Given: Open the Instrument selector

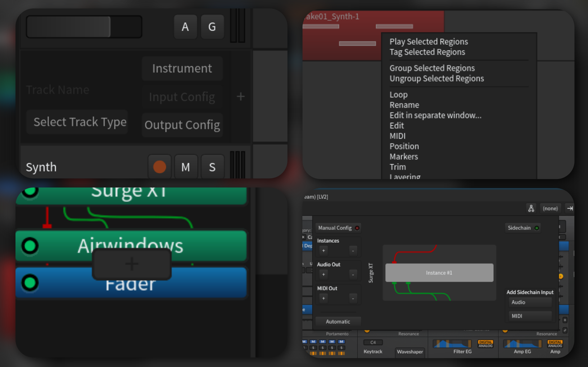Looking at the screenshot, I should tap(182, 68).
